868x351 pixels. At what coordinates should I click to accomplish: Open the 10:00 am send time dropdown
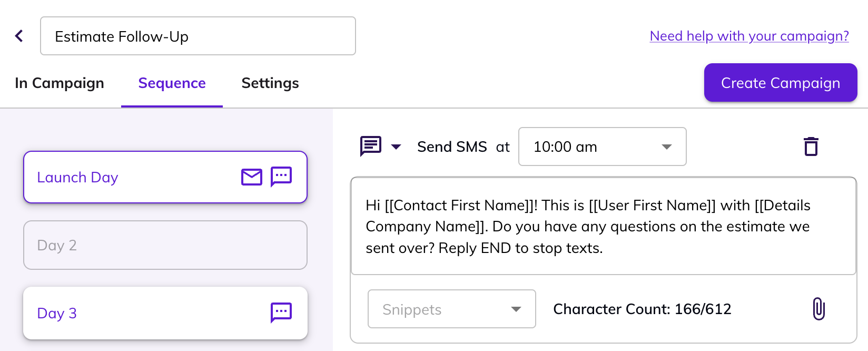[602, 147]
